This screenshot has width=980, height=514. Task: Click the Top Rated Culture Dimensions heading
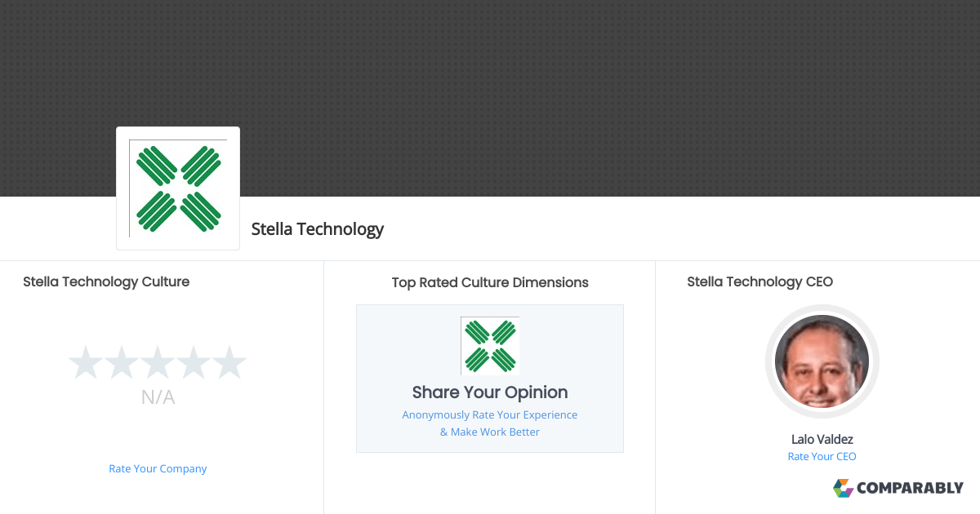tap(489, 282)
